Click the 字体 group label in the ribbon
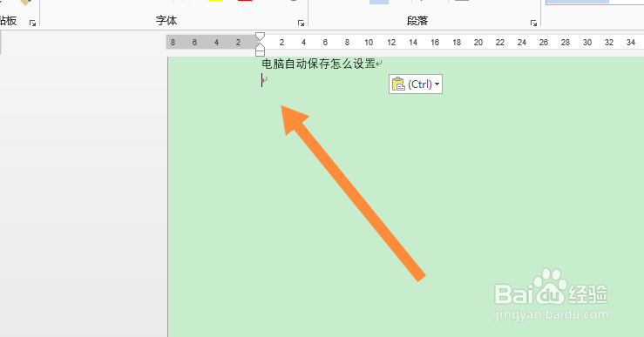 tap(166, 21)
